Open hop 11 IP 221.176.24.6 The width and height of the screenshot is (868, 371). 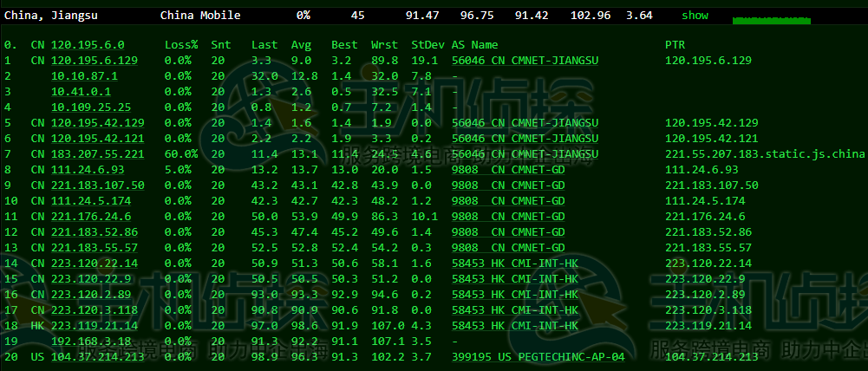click(x=91, y=216)
